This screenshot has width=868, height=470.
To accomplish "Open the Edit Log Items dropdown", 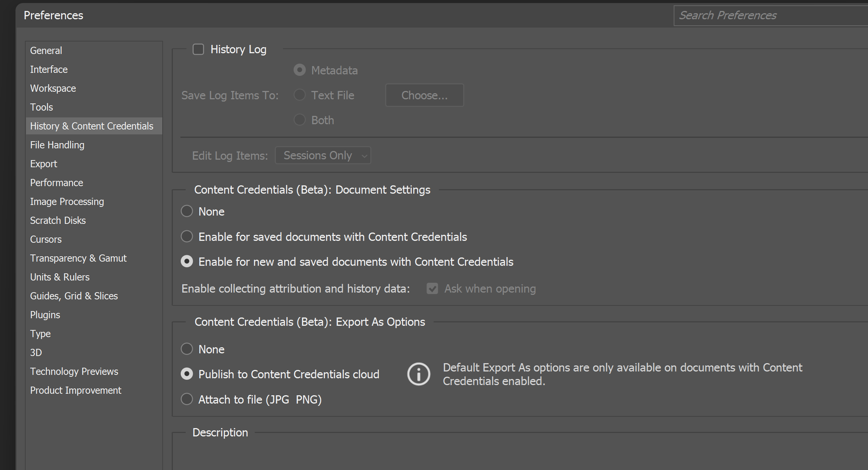I will (x=323, y=155).
